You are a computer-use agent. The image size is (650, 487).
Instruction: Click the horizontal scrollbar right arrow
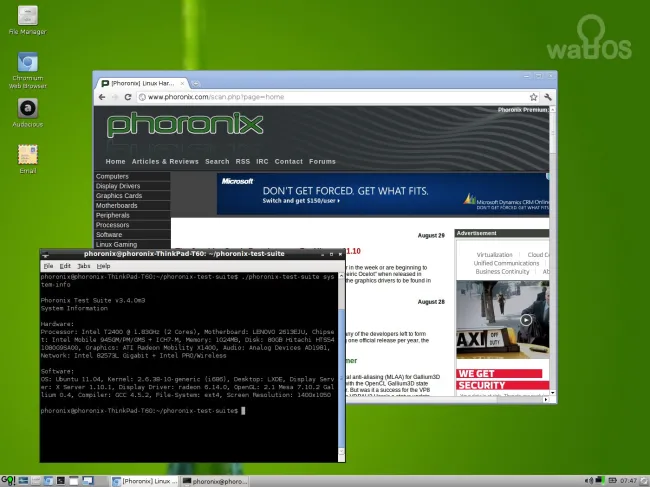click(x=546, y=400)
